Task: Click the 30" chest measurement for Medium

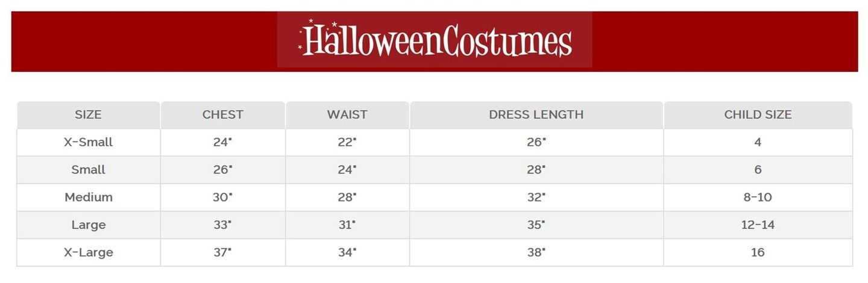Action: tap(222, 197)
